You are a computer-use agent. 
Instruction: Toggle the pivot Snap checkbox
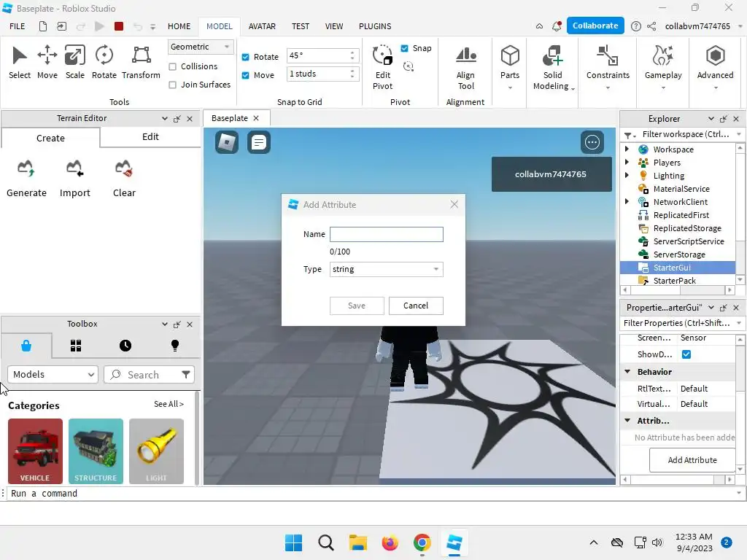[404, 48]
